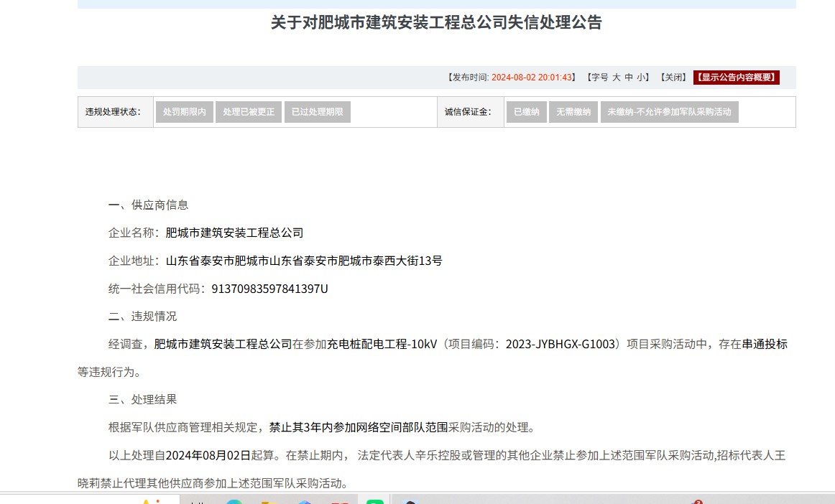Viewport: 835px width, 504px height.
Task: Click 未缴纳-不允许参加军队采购活动 tag
Action: click(x=669, y=112)
